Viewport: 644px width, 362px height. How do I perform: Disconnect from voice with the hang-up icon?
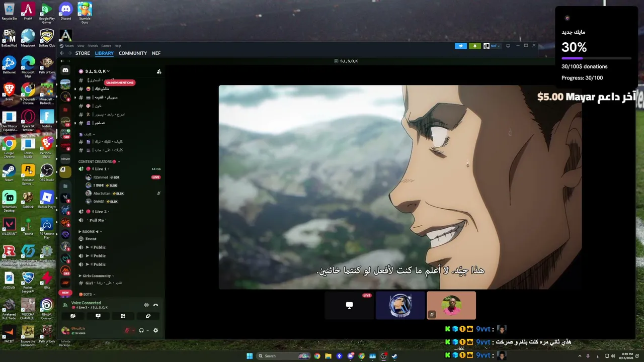[155, 305]
